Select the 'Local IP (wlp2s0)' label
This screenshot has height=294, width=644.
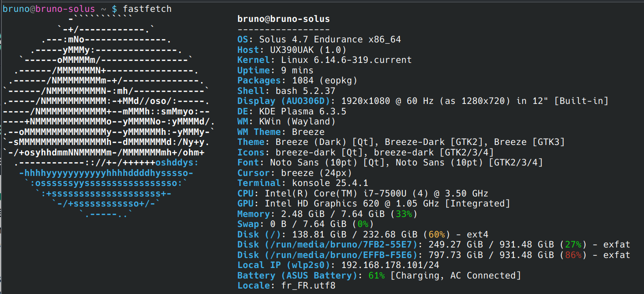coord(284,265)
